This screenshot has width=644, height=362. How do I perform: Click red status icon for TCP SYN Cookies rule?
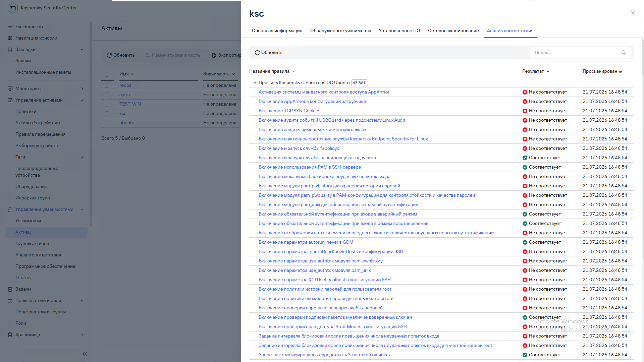(525, 111)
